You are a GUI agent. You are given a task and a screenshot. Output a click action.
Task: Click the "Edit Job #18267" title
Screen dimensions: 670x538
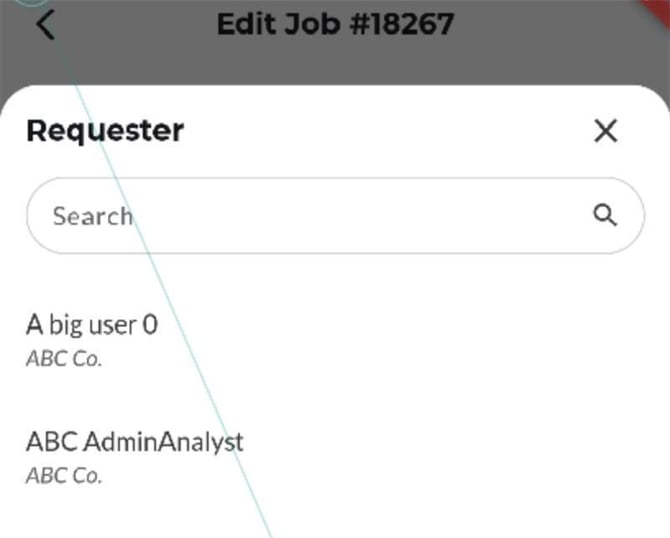pyautogui.click(x=335, y=22)
